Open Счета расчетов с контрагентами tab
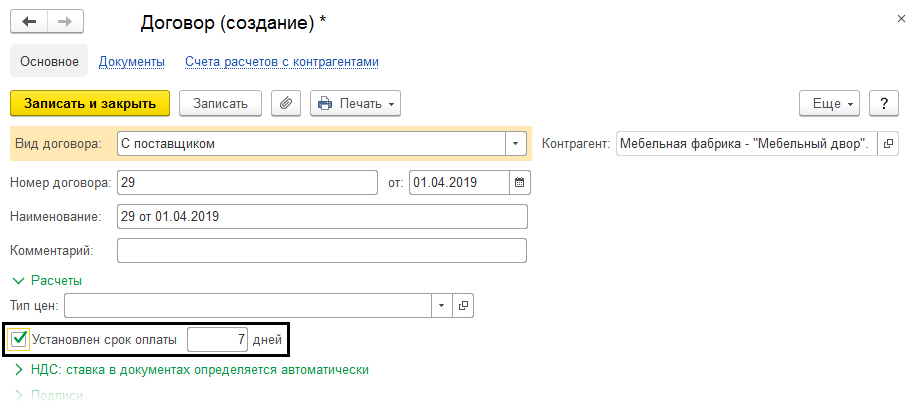Screen dimensions: 914x410 [281, 62]
